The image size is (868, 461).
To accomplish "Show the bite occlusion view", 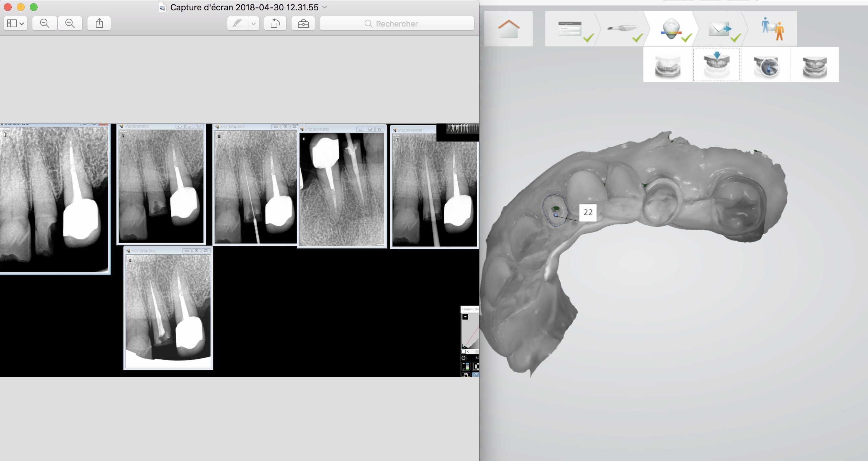I will (x=815, y=65).
